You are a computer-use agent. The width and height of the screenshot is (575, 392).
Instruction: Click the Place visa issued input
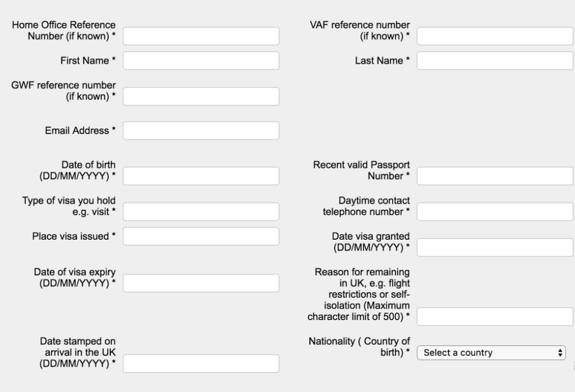(x=201, y=236)
